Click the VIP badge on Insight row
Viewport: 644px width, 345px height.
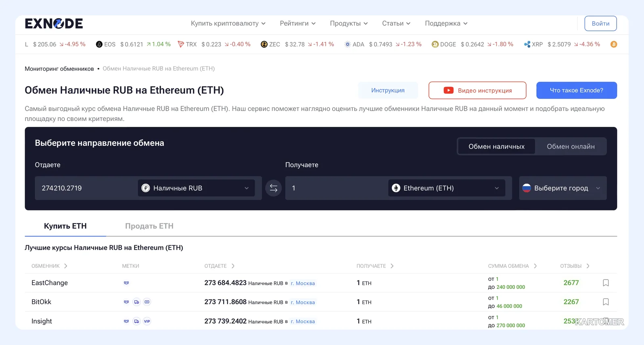click(147, 321)
